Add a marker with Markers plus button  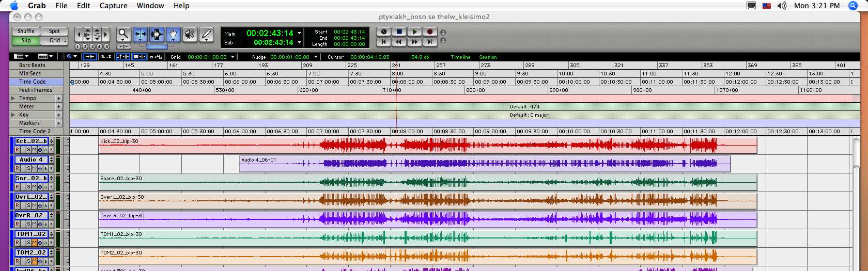[x=58, y=123]
